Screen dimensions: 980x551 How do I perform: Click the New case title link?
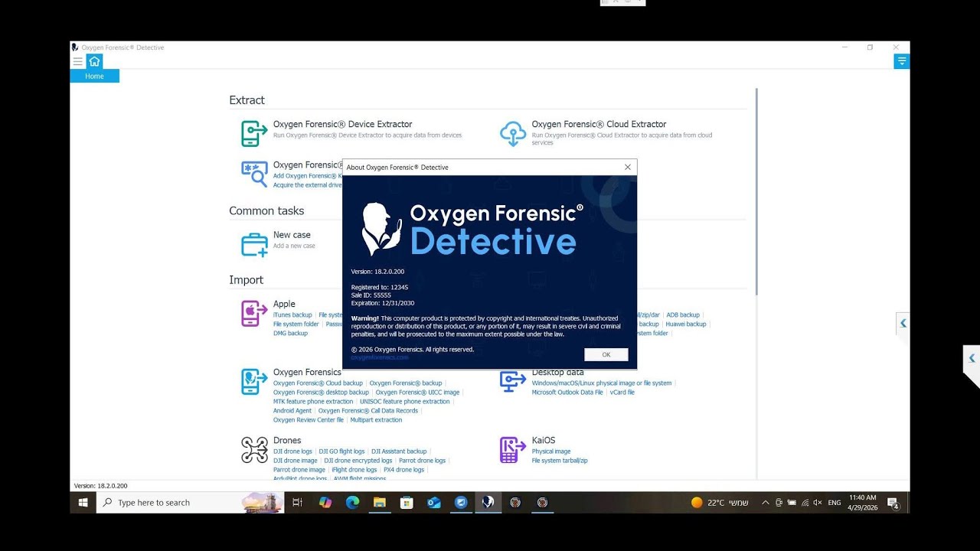tap(292, 235)
